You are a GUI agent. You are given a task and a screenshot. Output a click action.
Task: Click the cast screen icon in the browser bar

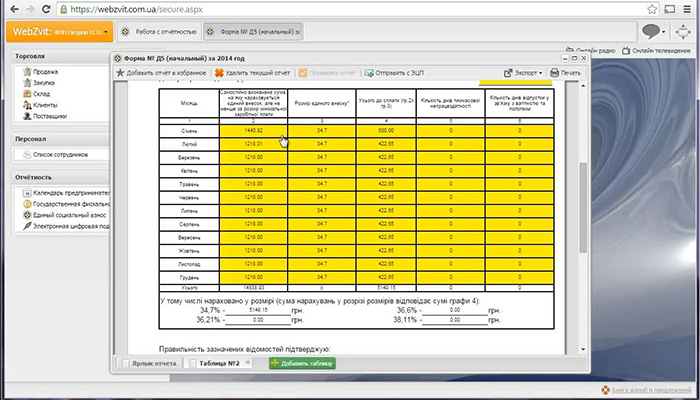[670, 9]
